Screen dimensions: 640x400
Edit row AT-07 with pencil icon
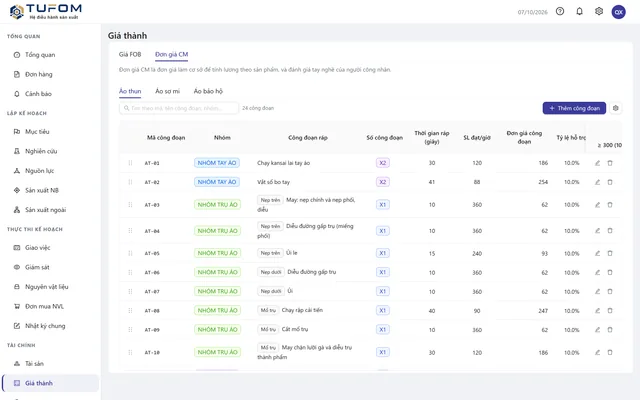pos(597,291)
